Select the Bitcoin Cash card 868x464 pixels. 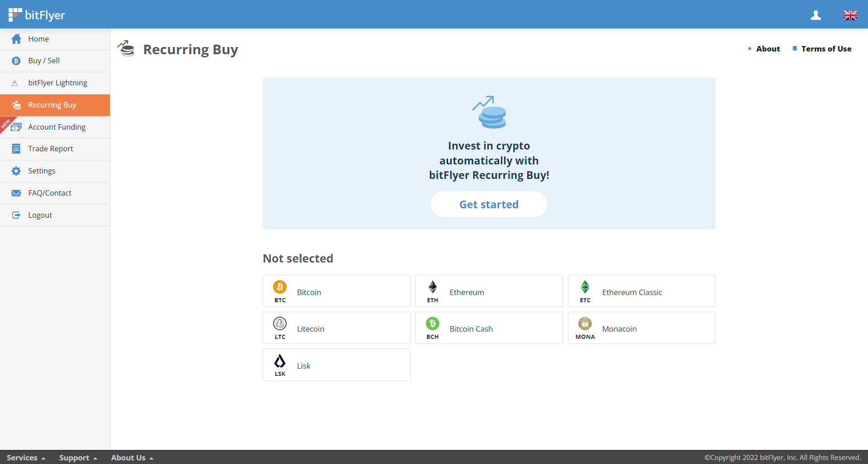coord(489,328)
